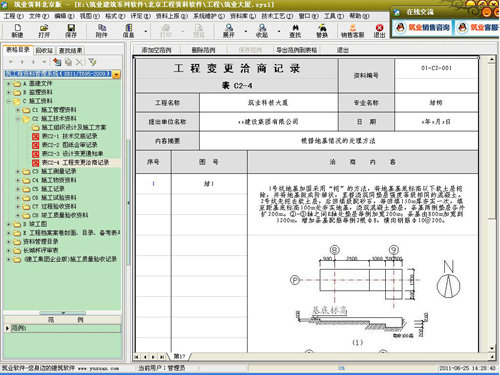
Task: Click the 删除范例 button
Action: pyautogui.click(x=203, y=50)
